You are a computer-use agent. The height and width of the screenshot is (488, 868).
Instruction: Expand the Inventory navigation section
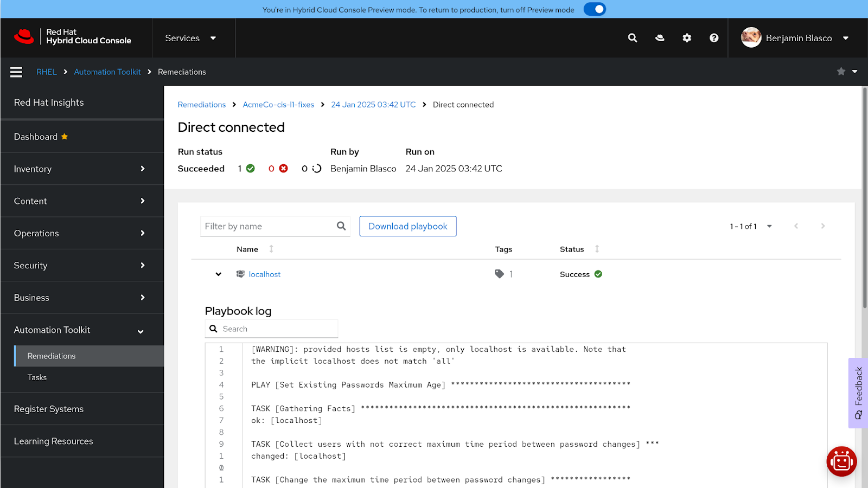(82, 169)
